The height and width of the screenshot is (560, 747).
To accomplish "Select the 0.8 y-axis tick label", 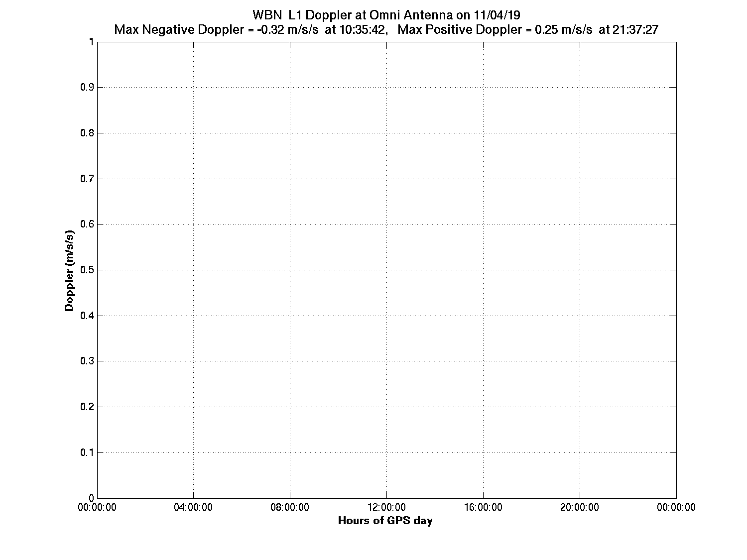I will [x=87, y=133].
